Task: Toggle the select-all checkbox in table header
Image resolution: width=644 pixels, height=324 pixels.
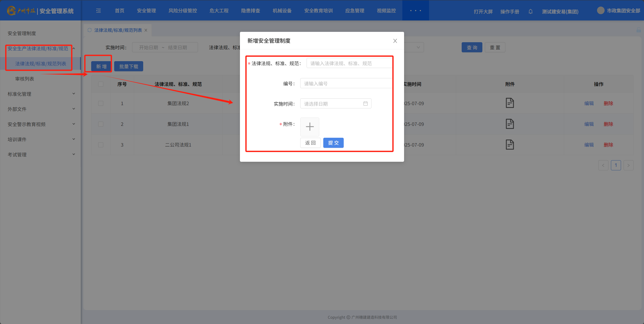Action: point(101,84)
